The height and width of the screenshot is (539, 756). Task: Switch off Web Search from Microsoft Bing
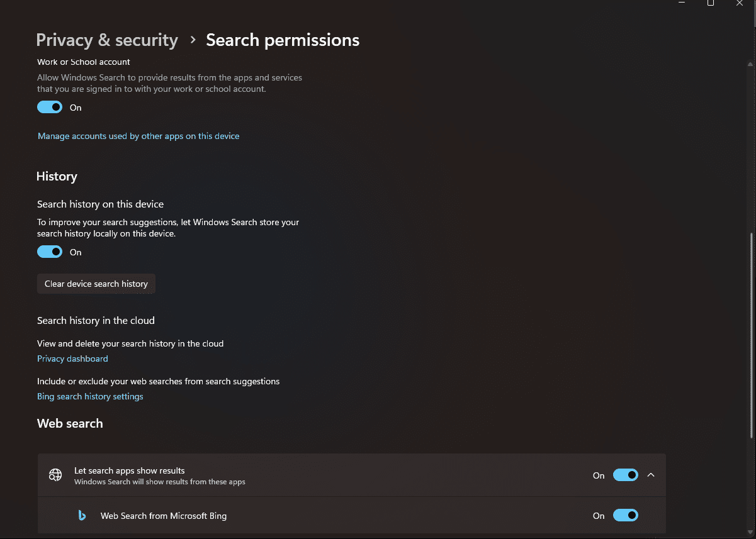tap(626, 515)
